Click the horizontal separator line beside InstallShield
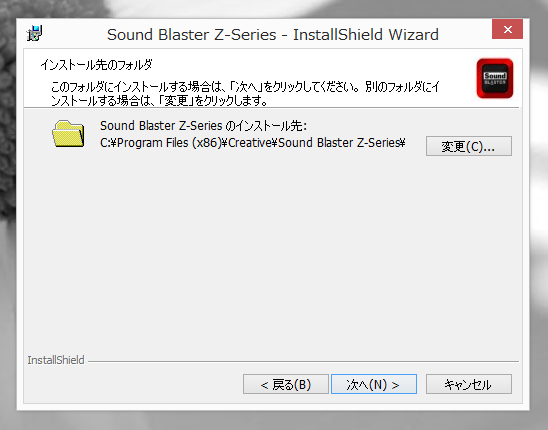This screenshot has width=548, height=430. point(303,361)
